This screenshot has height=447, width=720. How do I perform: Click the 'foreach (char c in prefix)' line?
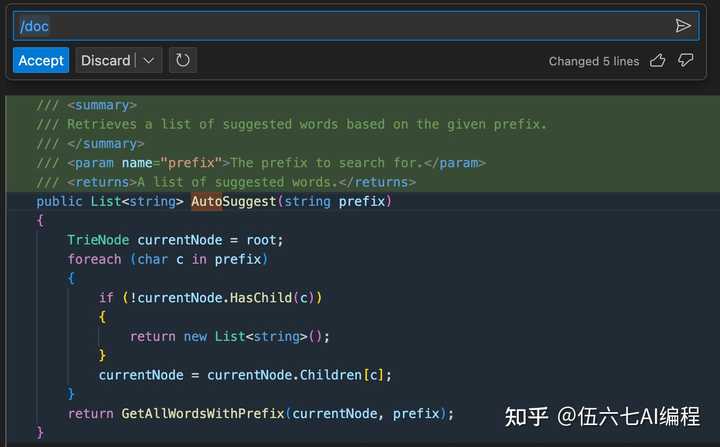pyautogui.click(x=168, y=259)
